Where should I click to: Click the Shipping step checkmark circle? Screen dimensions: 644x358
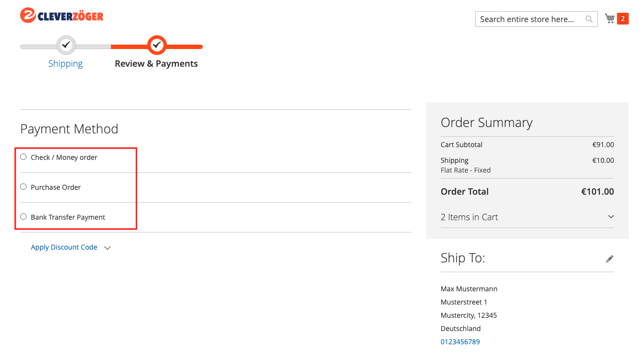pos(66,45)
